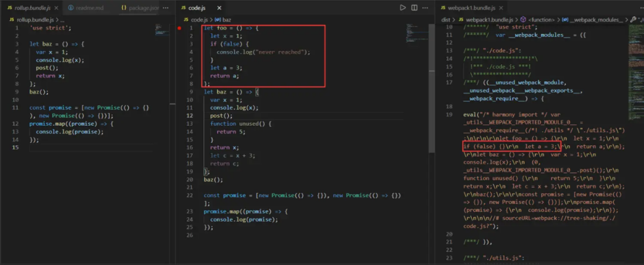Viewport: 644px width, 265px height.
Task: Click the Run code play icon
Action: 403,8
